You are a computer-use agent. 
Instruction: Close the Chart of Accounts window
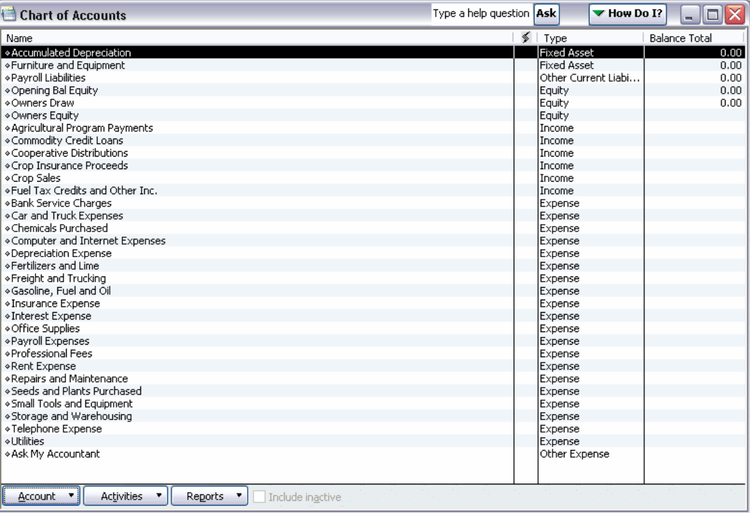(x=735, y=15)
